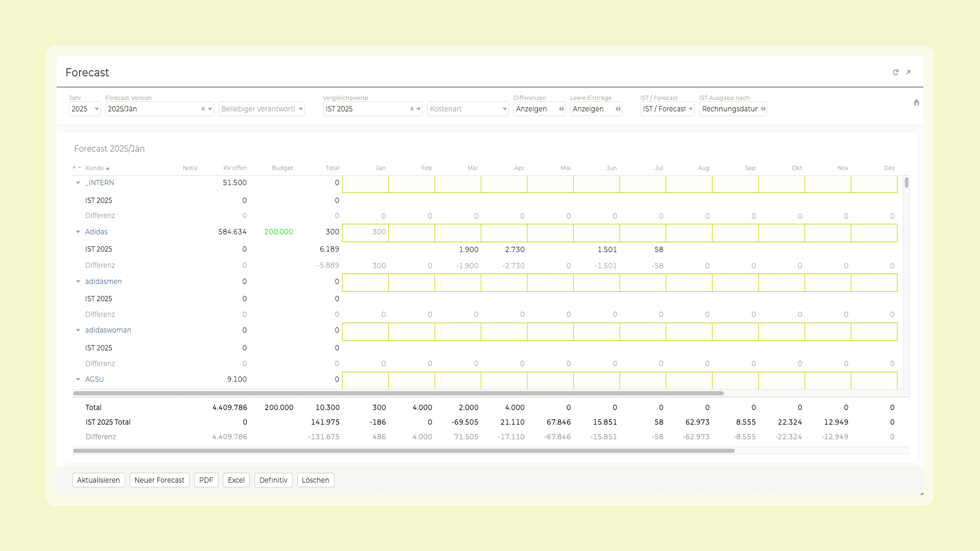Viewport: 980px width, 551px height.
Task: Click the horizontal scrollbar below the totals
Action: pos(403,450)
